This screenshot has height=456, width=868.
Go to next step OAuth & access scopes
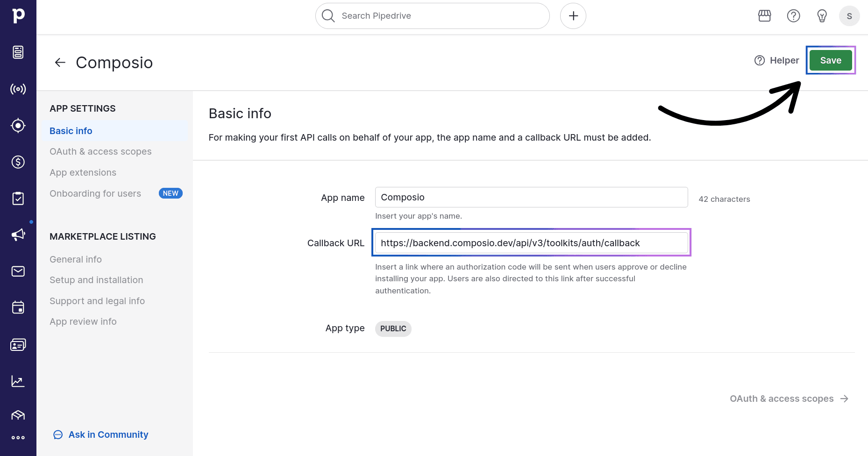790,399
